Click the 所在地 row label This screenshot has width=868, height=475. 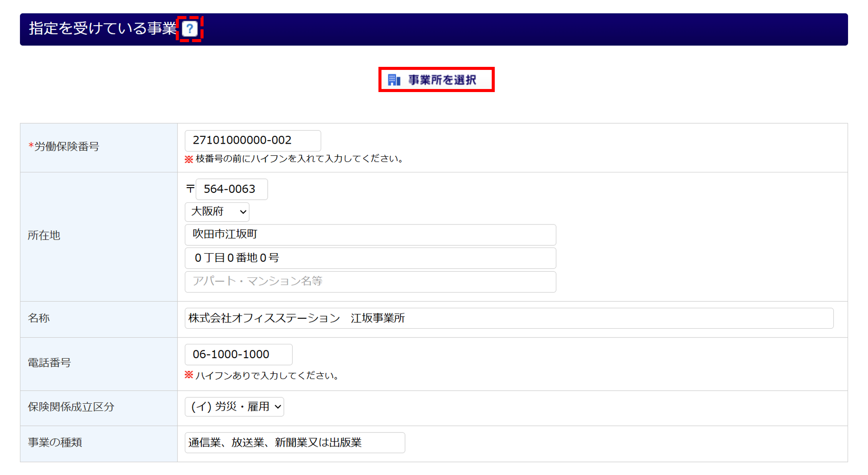click(x=44, y=236)
